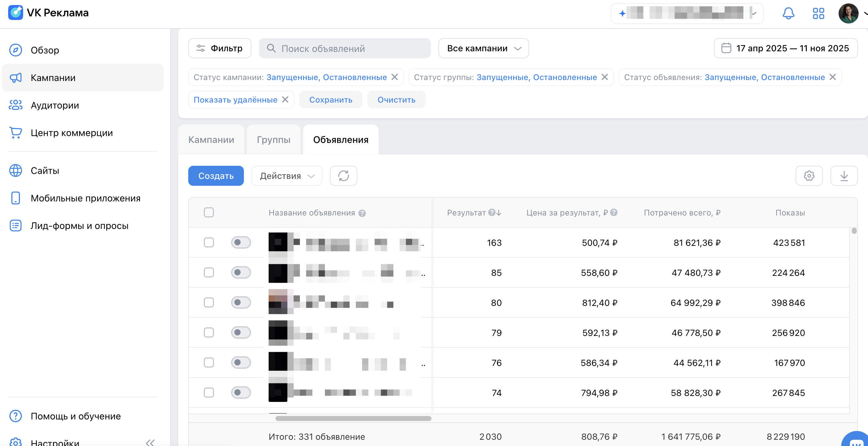Click the sort arrow in Результат column

point(499,213)
